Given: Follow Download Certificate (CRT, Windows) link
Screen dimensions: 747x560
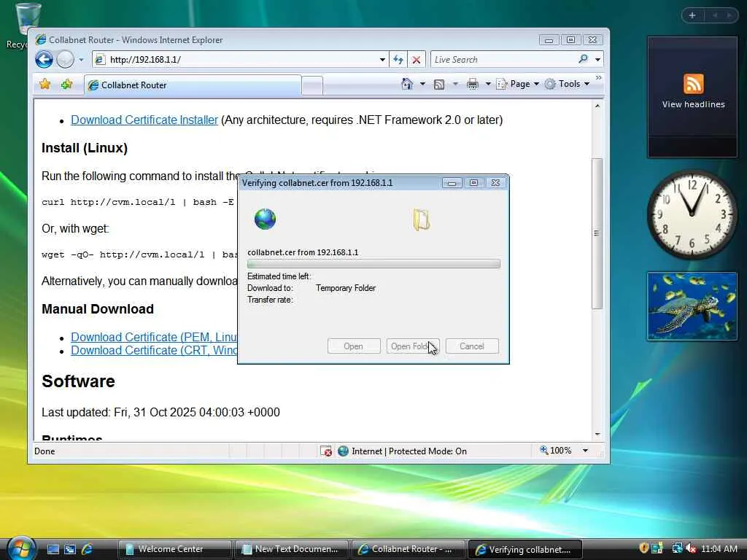Looking at the screenshot, I should (154, 351).
